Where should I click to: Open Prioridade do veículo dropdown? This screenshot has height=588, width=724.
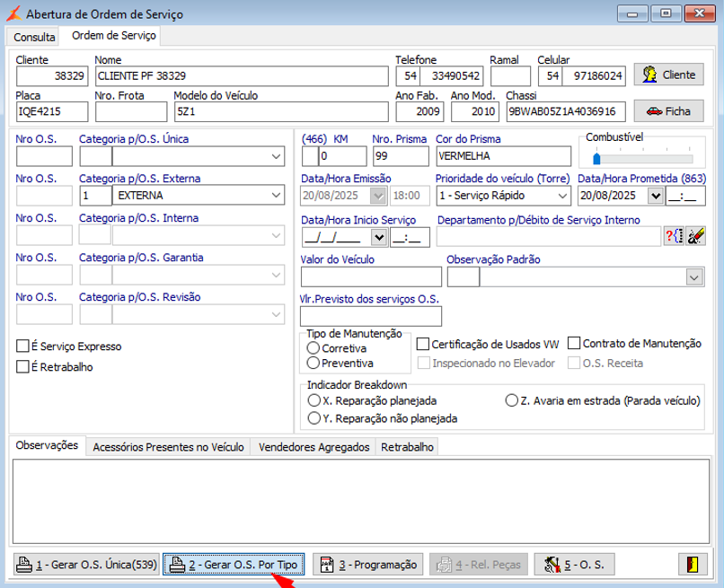click(562, 196)
